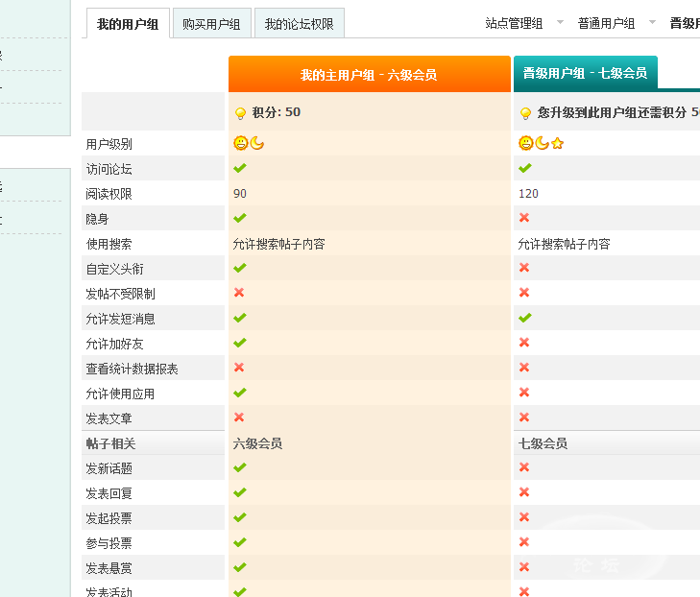The width and height of the screenshot is (700, 597).
Task: Click the 发表悬赏 row label
Action: pos(109,568)
